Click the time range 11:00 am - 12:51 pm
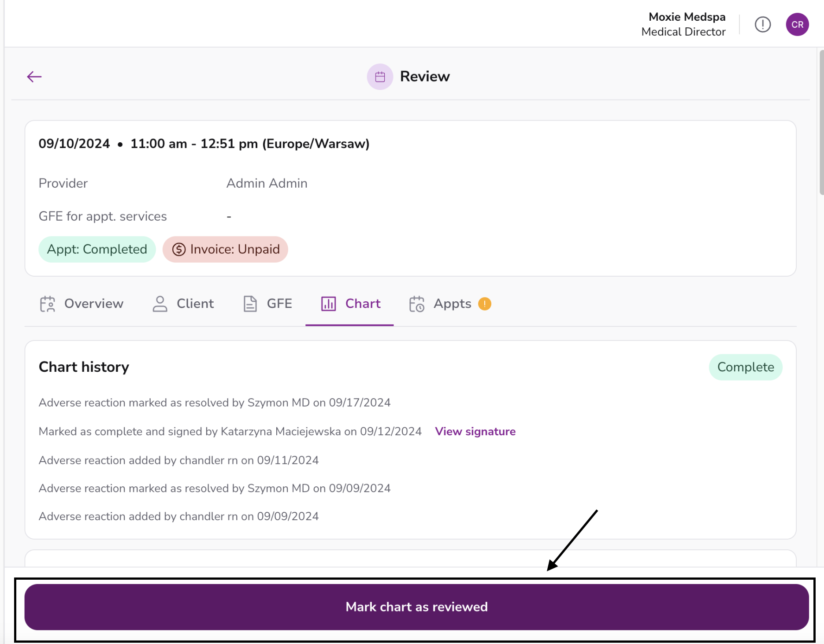The width and height of the screenshot is (824, 644). 194,144
